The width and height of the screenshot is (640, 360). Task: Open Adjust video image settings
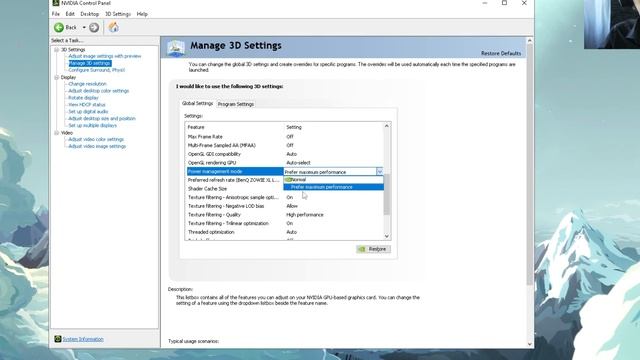click(97, 146)
